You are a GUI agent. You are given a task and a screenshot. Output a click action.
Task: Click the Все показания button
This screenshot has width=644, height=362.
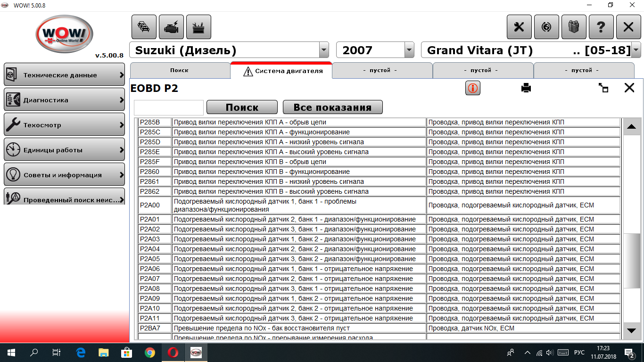pos(332,107)
